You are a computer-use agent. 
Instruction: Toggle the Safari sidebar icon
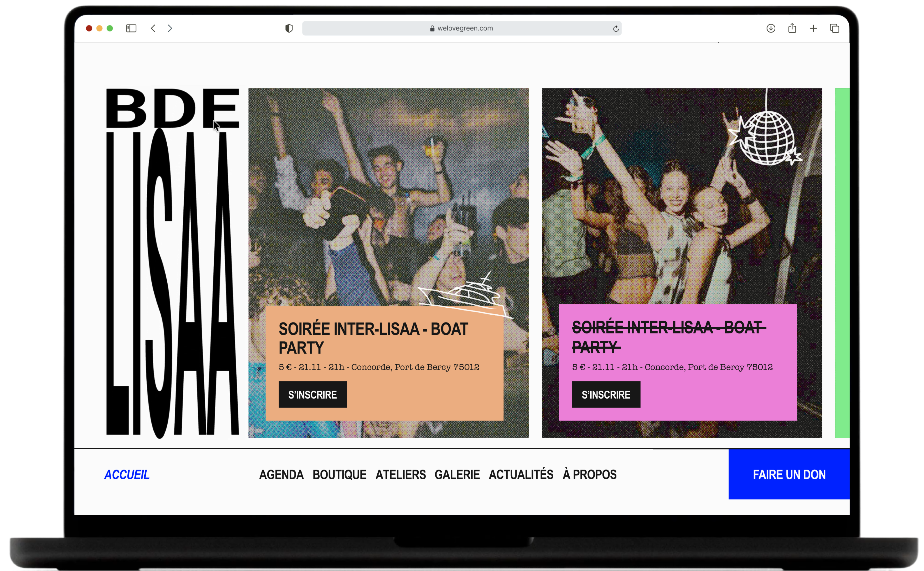pos(131,28)
